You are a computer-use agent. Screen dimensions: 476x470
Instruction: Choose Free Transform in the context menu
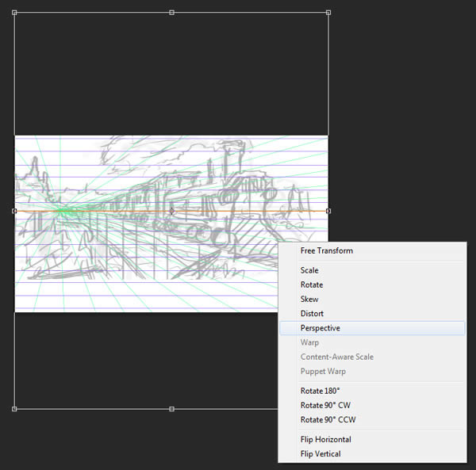pos(372,250)
